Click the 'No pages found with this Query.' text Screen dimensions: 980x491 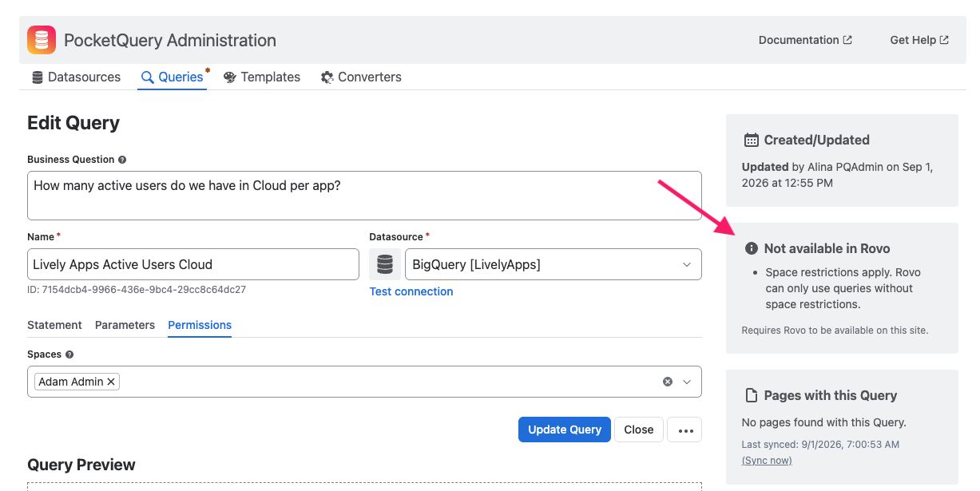coord(824,422)
